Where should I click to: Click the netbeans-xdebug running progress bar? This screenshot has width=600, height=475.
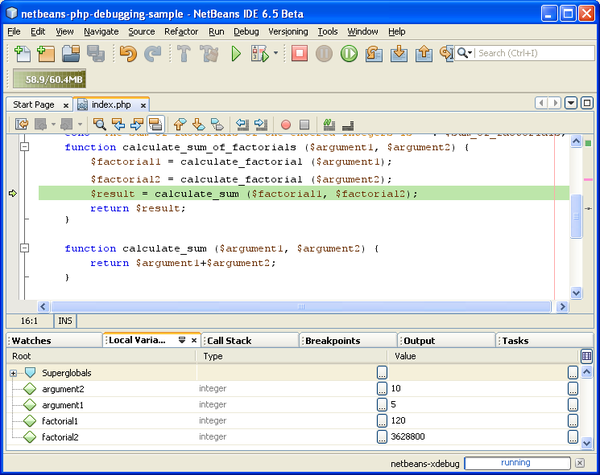[515, 464]
